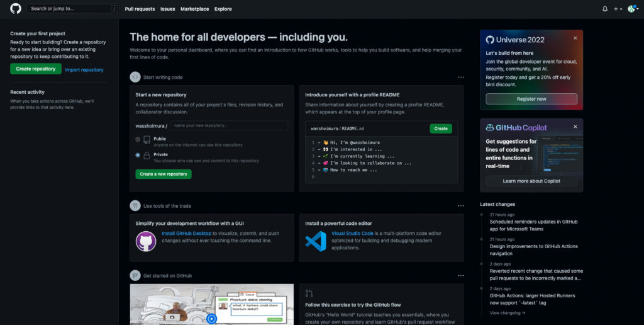Open the Visual Studio Code link
This screenshot has height=325, width=644.
[x=352, y=233]
